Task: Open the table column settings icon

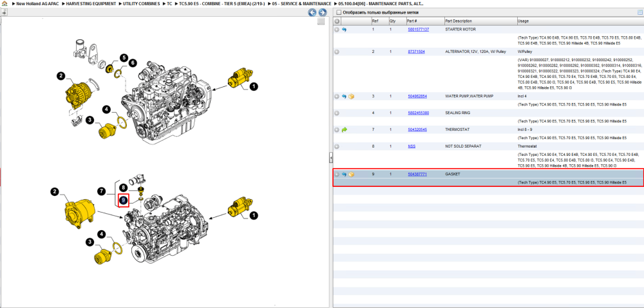Action: [640, 13]
